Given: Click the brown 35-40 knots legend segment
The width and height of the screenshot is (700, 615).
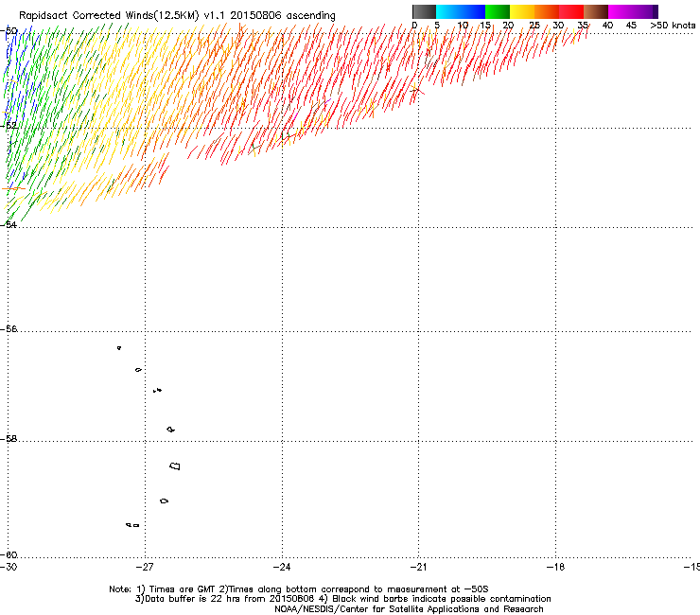Looking at the screenshot, I should point(596,11).
